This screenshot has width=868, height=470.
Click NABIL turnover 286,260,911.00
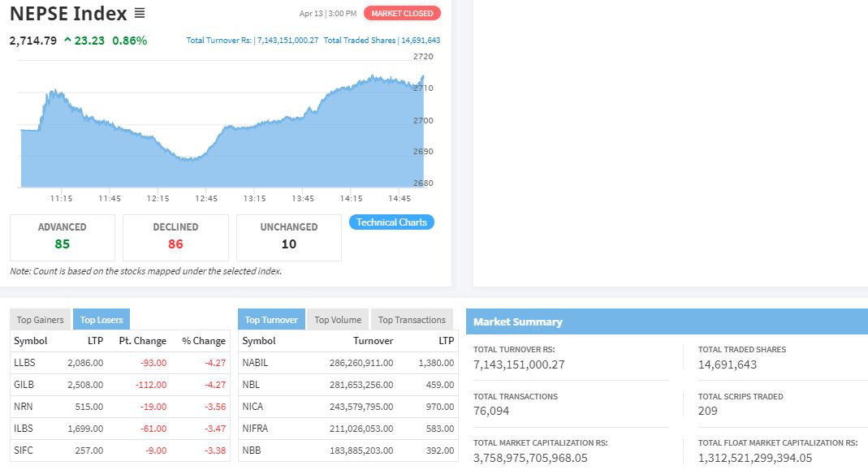(361, 363)
